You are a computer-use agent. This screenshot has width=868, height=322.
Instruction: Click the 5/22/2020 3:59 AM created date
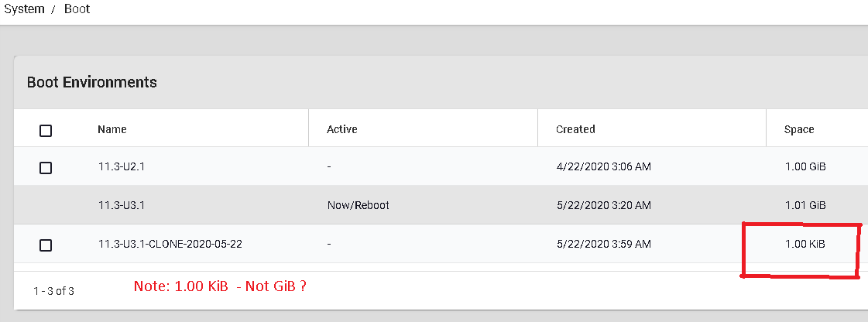pos(603,244)
